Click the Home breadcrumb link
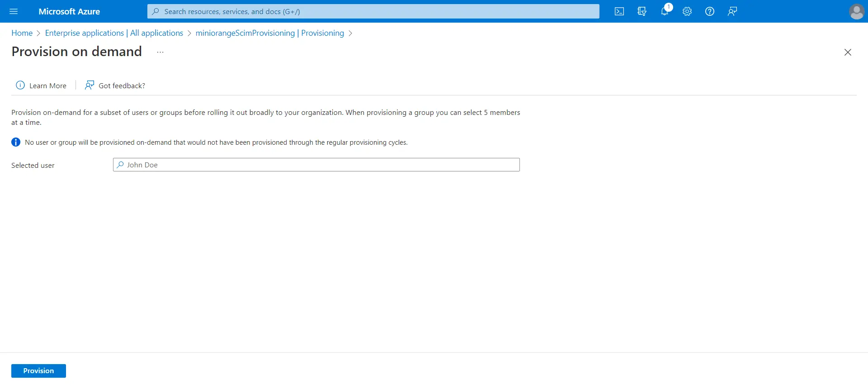Viewport: 868px width, 389px height. coord(22,33)
